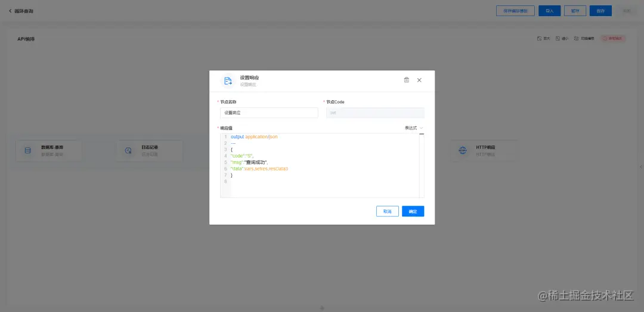The width and height of the screenshot is (644, 312).
Task: Click the 设置响应 header document icon
Action: tap(228, 81)
